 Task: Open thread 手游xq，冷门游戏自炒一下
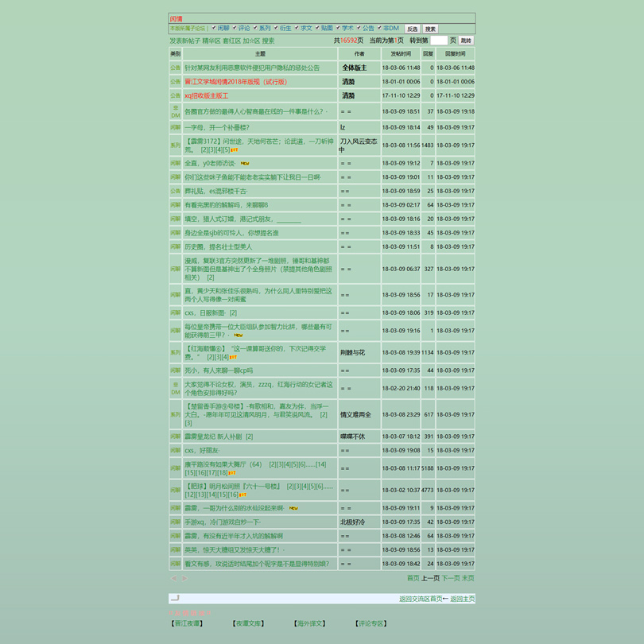tap(222, 522)
